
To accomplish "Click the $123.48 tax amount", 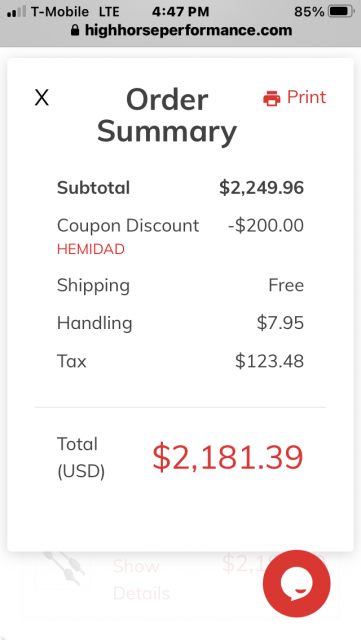I will pyautogui.click(x=270, y=361).
